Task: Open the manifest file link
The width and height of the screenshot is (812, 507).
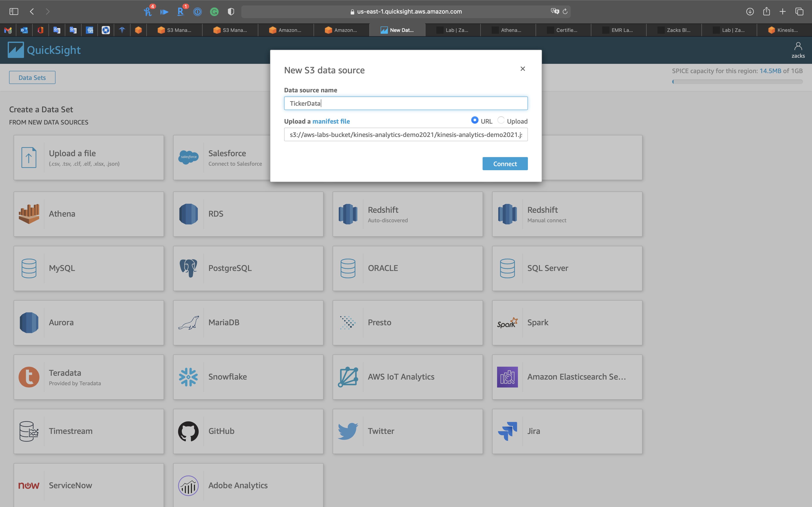Action: click(331, 121)
